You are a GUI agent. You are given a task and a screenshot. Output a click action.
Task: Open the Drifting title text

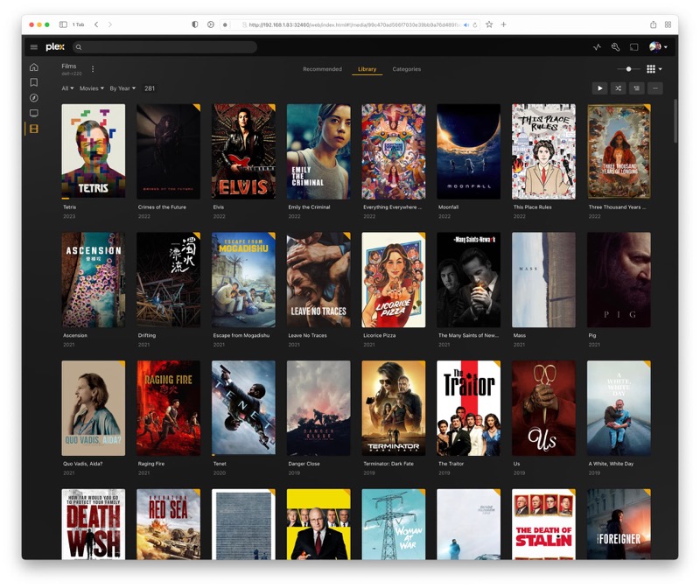click(x=147, y=335)
